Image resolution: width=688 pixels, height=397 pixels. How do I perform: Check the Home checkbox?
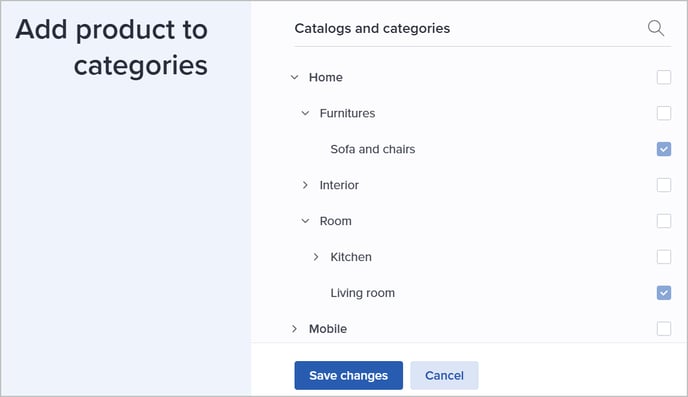coord(663,77)
